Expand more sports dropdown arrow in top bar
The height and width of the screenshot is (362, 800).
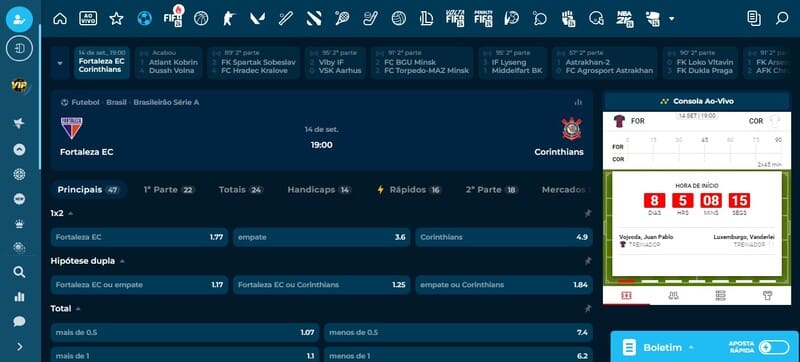671,19
